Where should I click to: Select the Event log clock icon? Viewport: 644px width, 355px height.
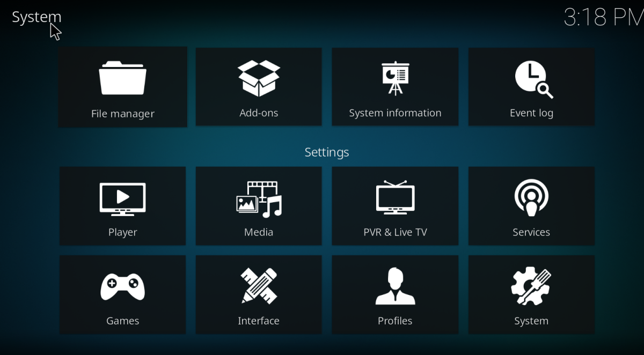[533, 79]
